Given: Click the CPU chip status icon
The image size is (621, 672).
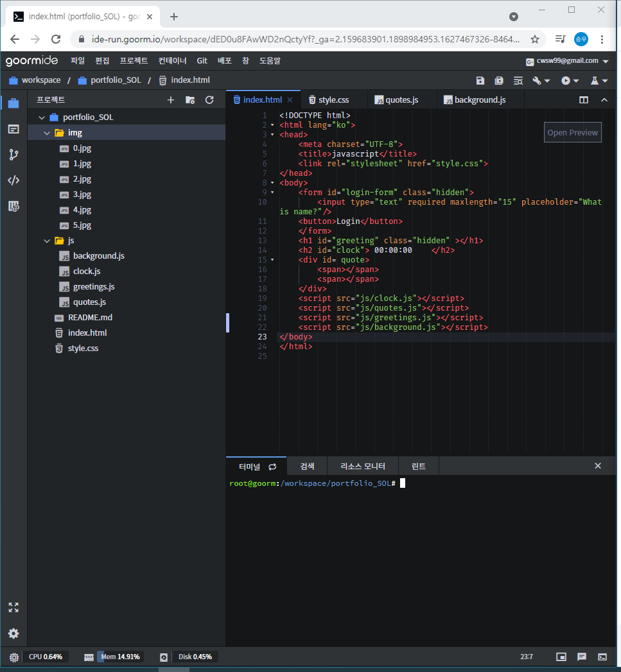Looking at the screenshot, I should point(14,657).
